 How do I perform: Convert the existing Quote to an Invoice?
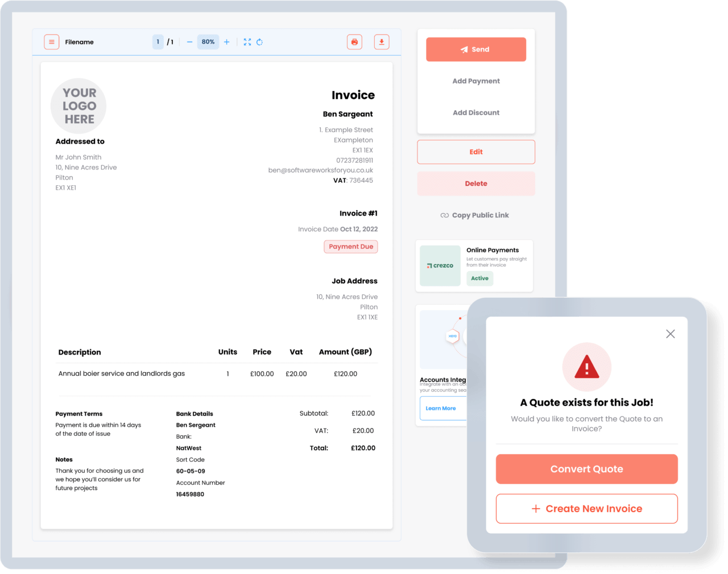tap(586, 469)
